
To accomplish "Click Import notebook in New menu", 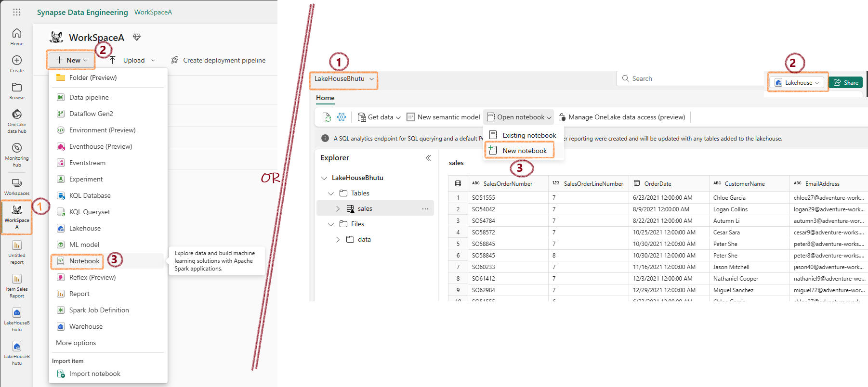I will (x=108, y=374).
